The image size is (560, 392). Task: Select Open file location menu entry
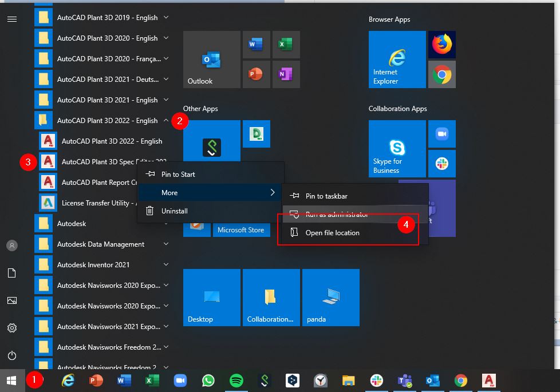click(x=332, y=233)
